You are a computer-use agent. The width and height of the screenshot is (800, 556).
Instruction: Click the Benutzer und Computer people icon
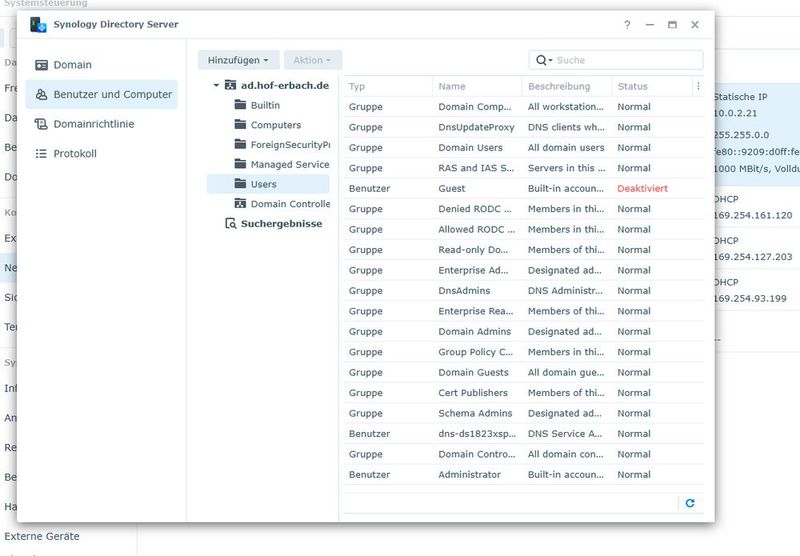(x=41, y=94)
